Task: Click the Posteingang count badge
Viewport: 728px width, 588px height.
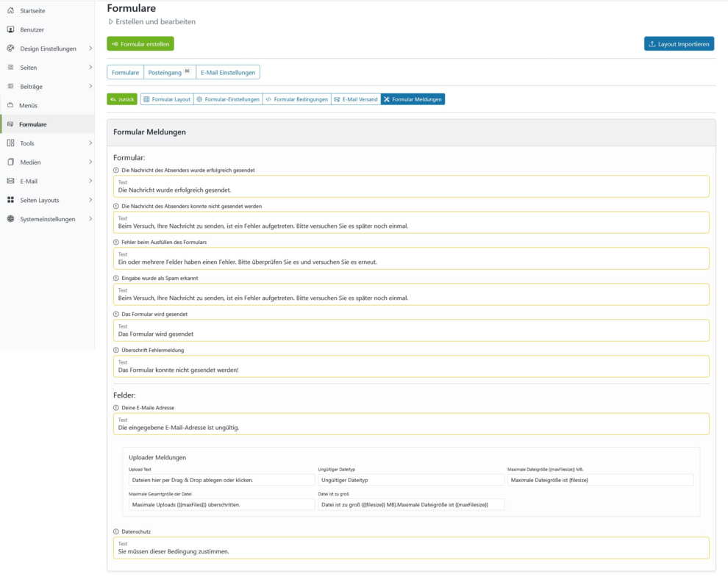Action: tap(187, 71)
